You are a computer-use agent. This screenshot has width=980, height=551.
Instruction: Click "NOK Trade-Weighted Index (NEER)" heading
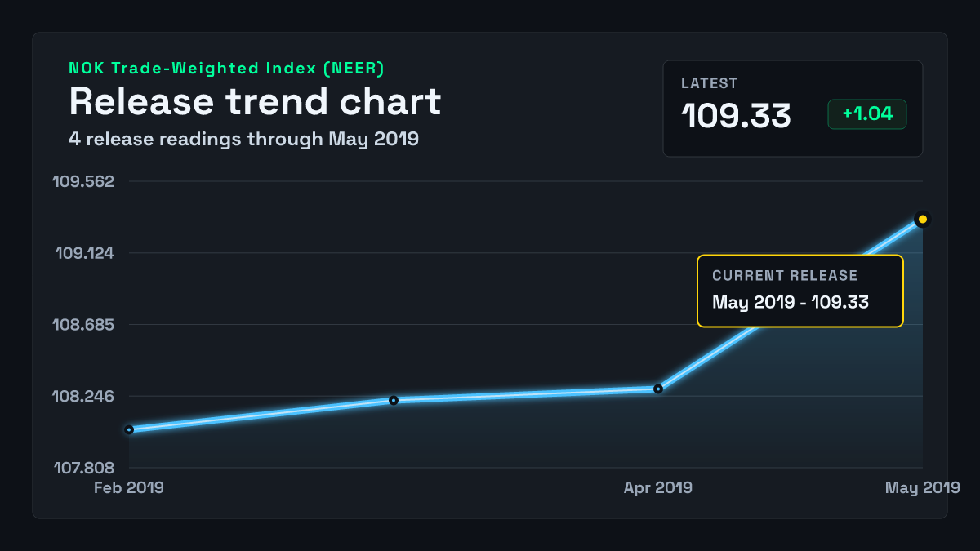pyautogui.click(x=227, y=68)
